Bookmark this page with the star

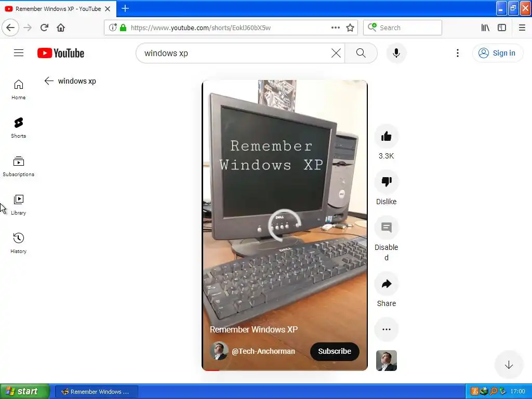(350, 28)
